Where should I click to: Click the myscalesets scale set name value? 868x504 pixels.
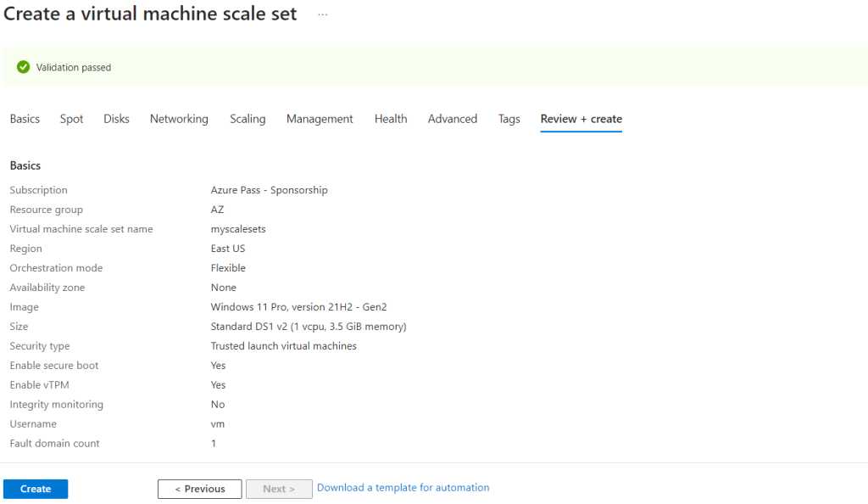238,229
